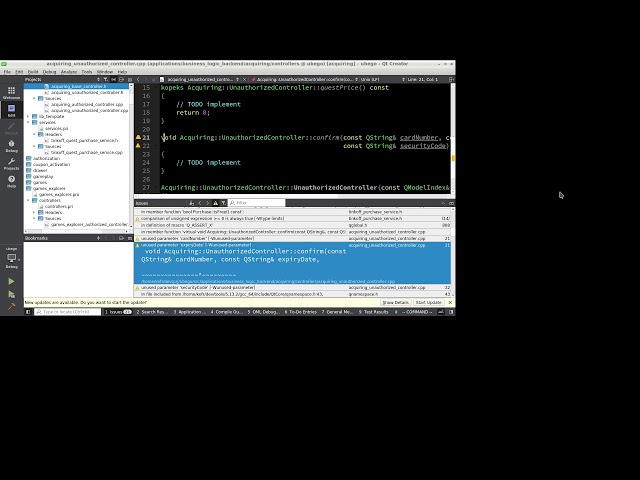The image size is (640, 480).
Task: Click the Type to locate field
Action: (67, 312)
